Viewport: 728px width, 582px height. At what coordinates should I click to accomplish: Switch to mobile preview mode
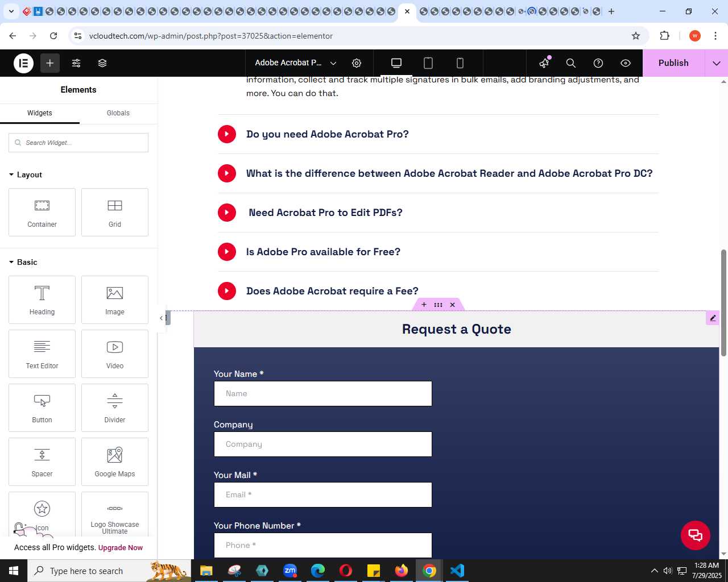coord(460,63)
